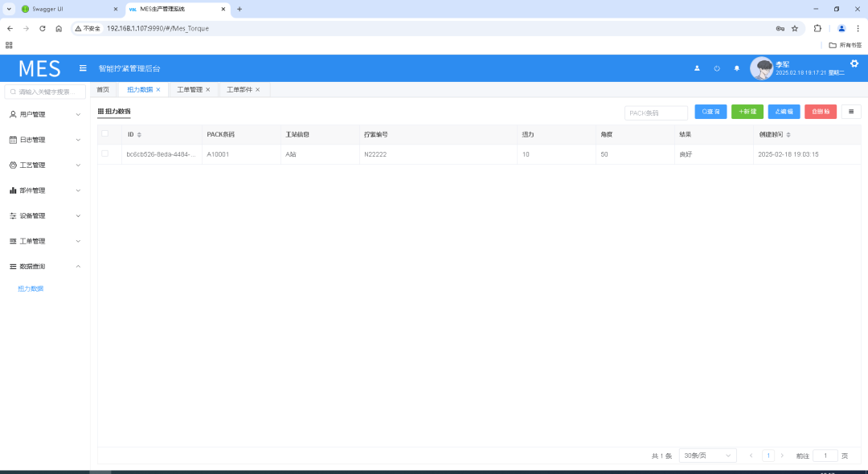This screenshot has height=474, width=868.
Task: Click the user profile icon in header
Action: pyautogui.click(x=697, y=68)
